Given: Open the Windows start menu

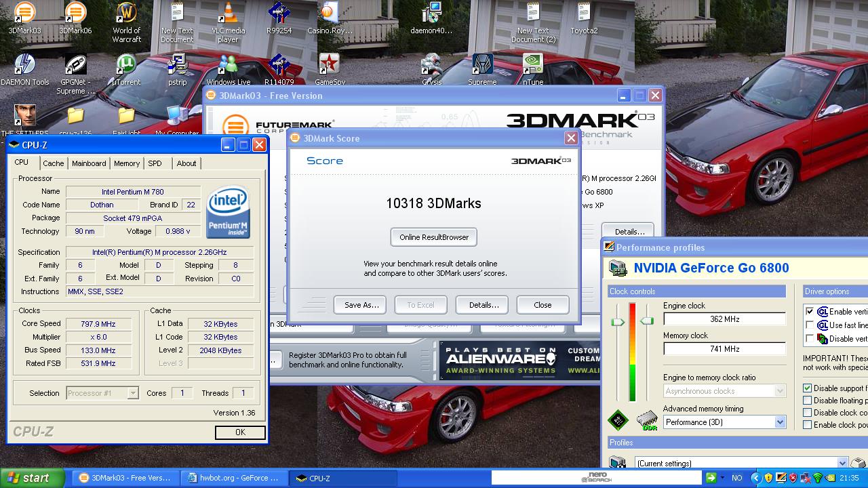Looking at the screenshot, I should 32,478.
